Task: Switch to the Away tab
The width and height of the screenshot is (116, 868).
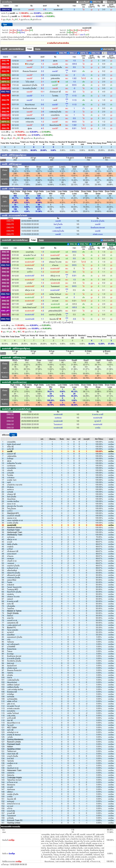Action: point(41,240)
